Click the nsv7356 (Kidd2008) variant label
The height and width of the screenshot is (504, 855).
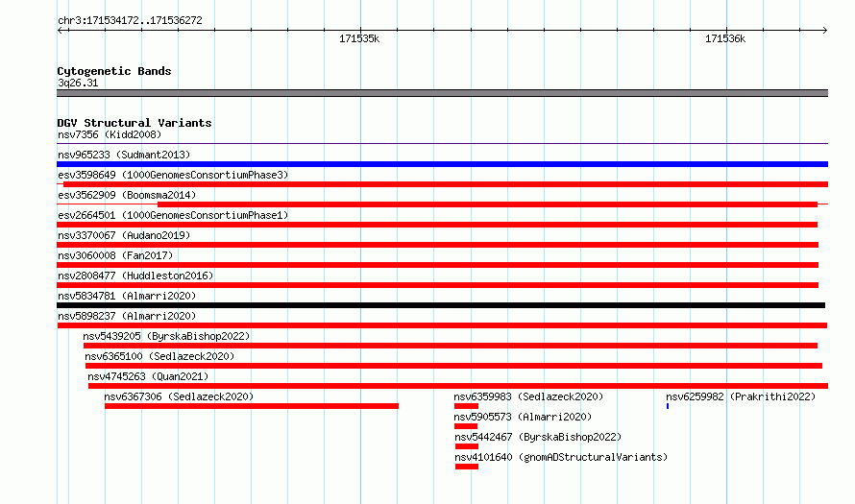110,134
